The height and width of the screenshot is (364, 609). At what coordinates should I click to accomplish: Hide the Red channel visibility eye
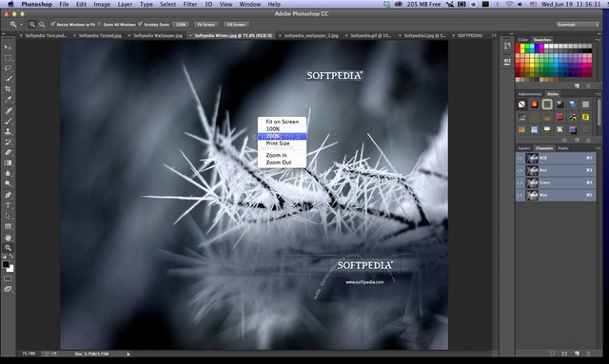(x=521, y=170)
